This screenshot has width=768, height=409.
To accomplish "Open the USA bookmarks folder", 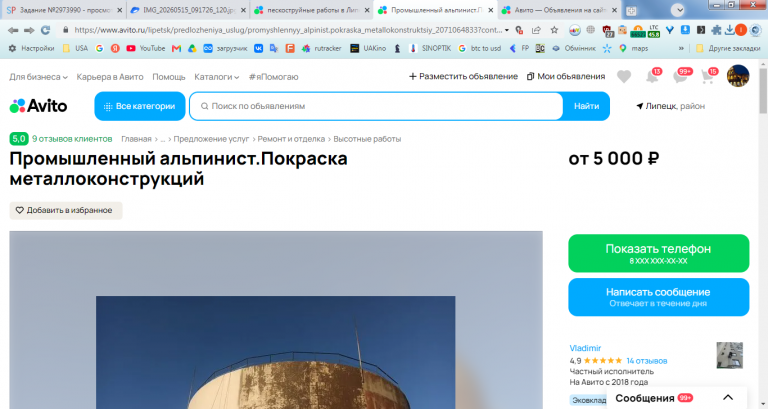I will coord(75,48).
